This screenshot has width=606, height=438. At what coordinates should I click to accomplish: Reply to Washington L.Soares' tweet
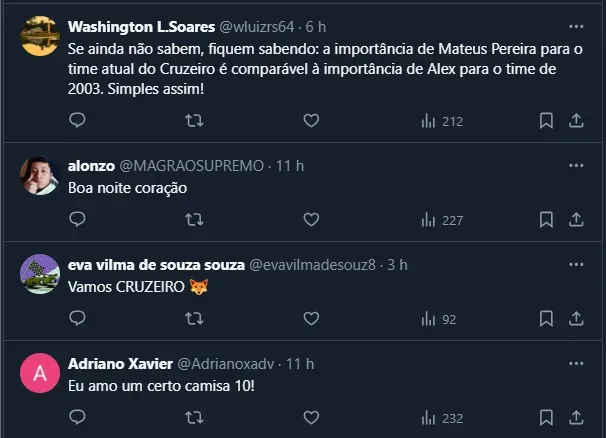tap(78, 120)
